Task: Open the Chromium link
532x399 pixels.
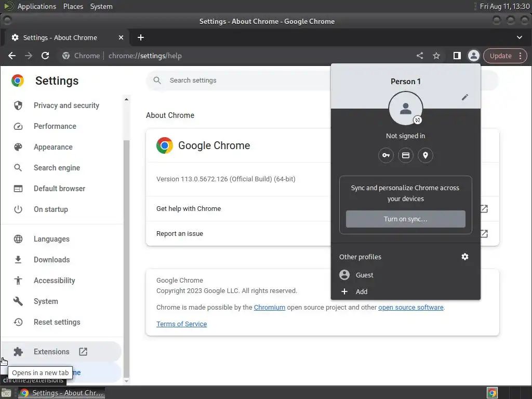Action: pos(270,308)
